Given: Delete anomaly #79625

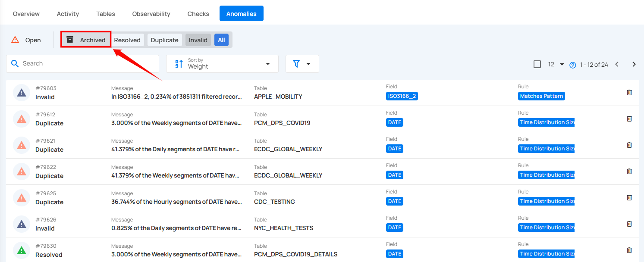Looking at the screenshot, I should (629, 197).
